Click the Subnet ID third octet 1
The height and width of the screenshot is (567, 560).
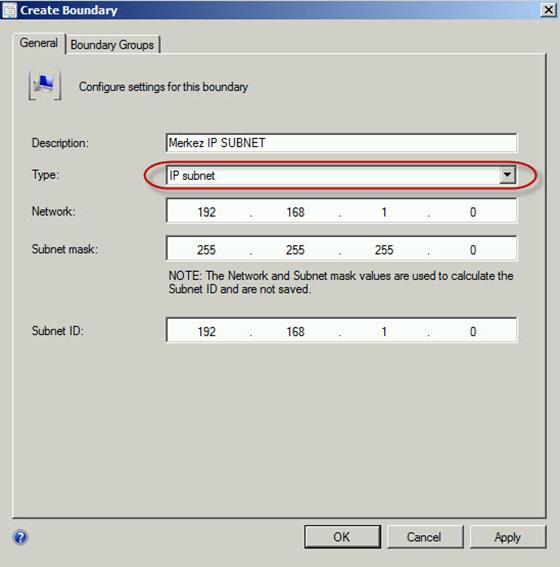click(384, 332)
